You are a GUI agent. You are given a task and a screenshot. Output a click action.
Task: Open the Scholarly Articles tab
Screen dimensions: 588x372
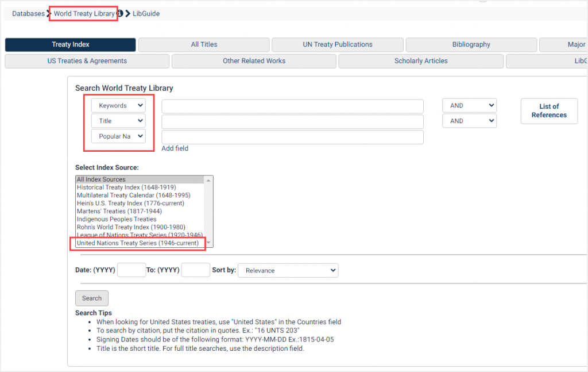pyautogui.click(x=421, y=61)
